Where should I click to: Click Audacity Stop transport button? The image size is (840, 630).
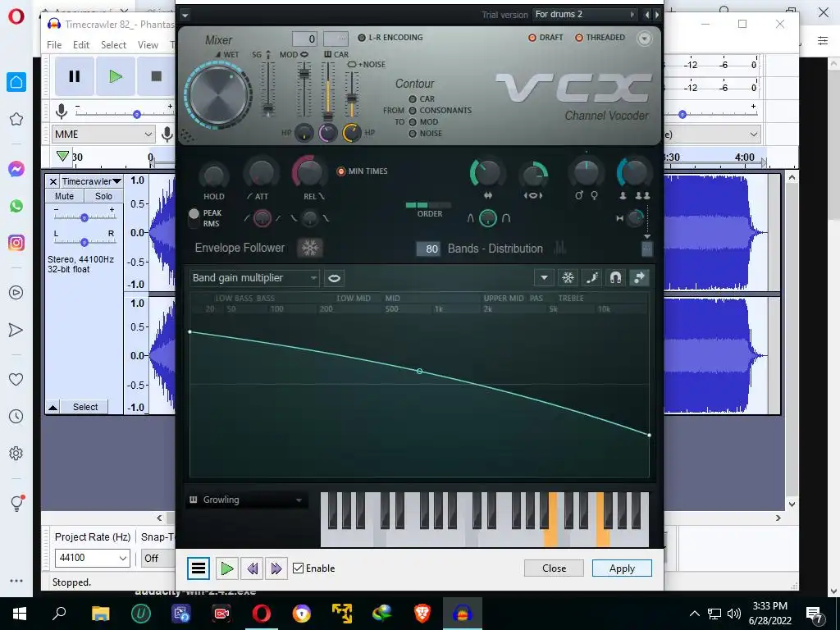156,76
